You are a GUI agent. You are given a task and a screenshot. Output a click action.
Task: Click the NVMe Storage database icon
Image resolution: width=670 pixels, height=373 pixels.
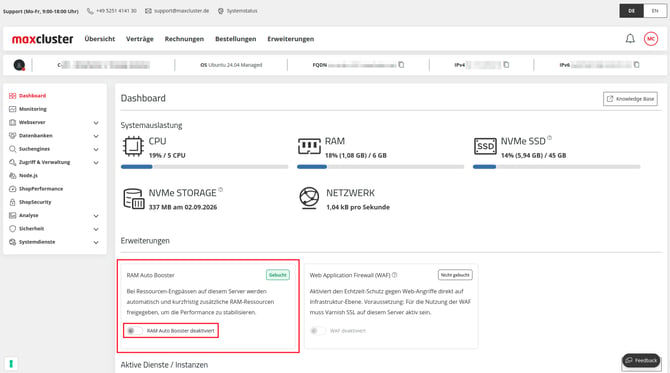point(134,199)
